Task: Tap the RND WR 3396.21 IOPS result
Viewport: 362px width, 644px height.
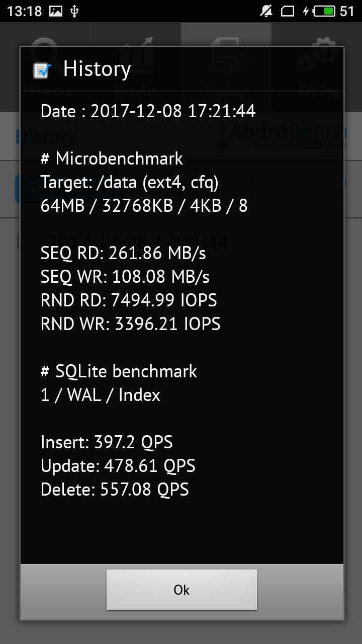Action: [131, 324]
